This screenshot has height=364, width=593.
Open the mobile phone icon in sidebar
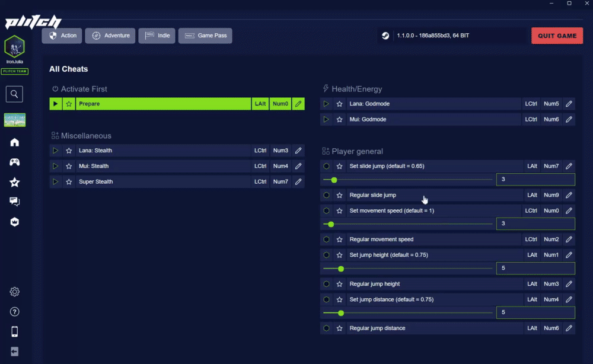(14, 331)
